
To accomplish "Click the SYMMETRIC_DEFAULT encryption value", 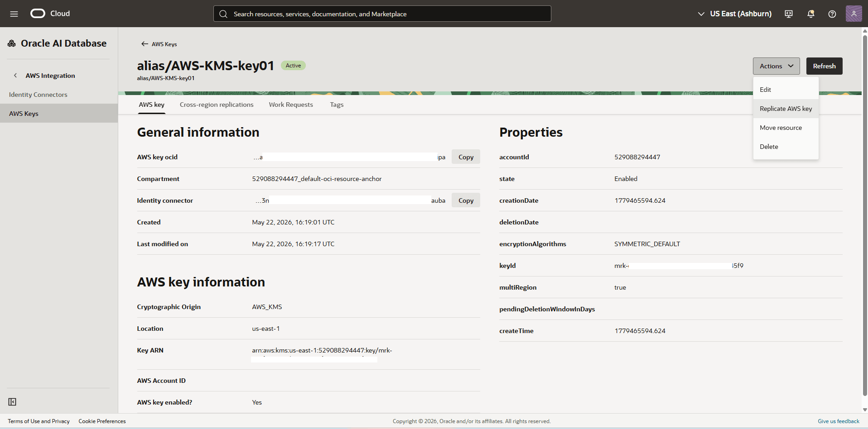I will click(647, 244).
